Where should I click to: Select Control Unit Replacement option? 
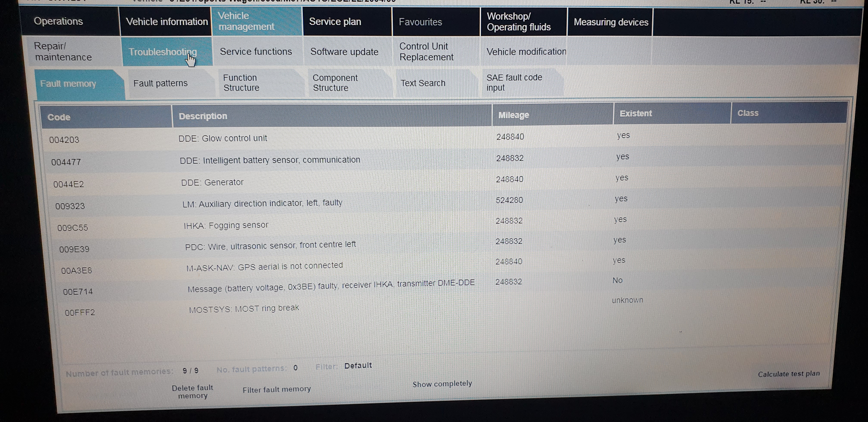tap(426, 52)
